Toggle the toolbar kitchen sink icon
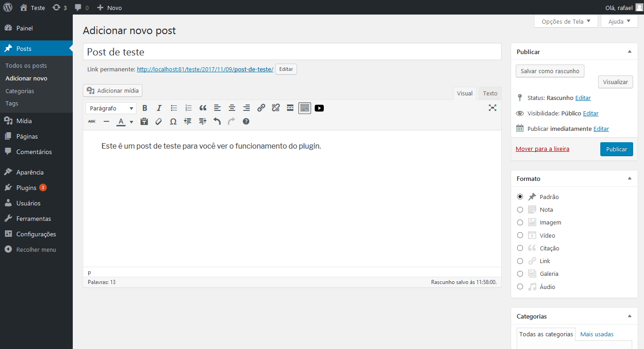 tap(305, 108)
